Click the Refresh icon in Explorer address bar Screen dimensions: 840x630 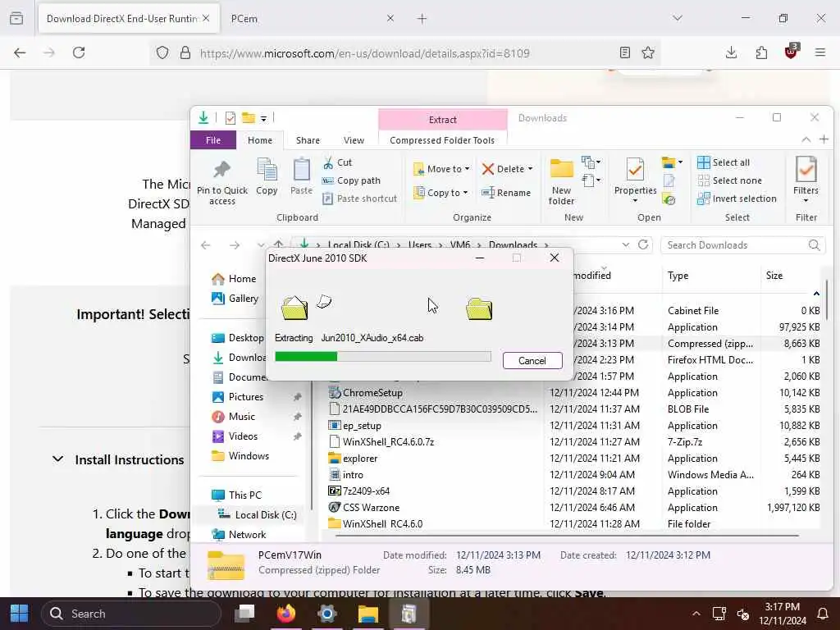pos(643,244)
